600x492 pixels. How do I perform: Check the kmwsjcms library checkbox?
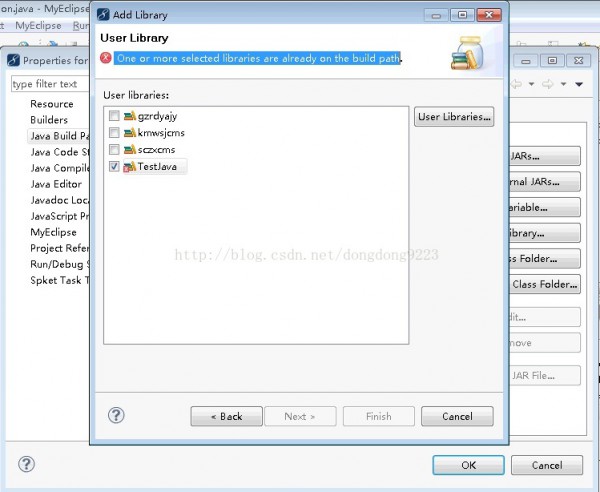(x=114, y=132)
